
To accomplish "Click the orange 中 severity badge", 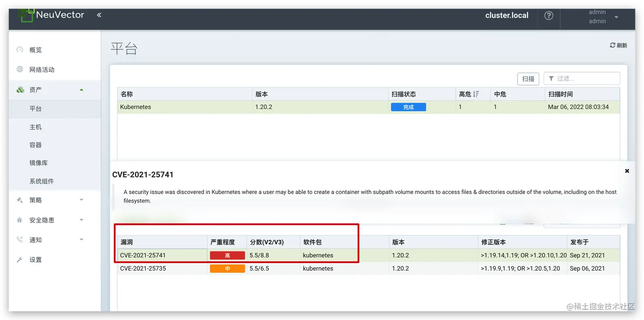I will [227, 269].
